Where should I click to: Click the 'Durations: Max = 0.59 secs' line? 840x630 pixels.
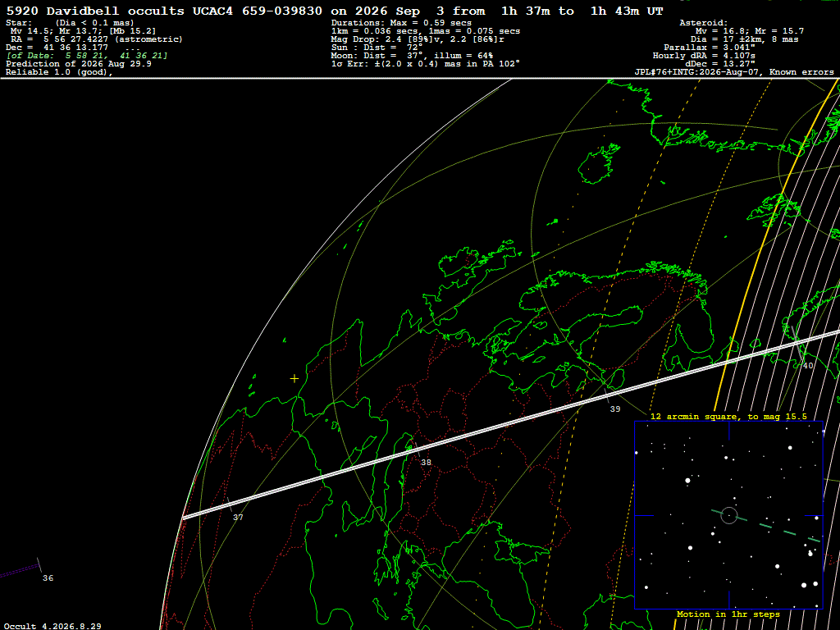point(401,22)
